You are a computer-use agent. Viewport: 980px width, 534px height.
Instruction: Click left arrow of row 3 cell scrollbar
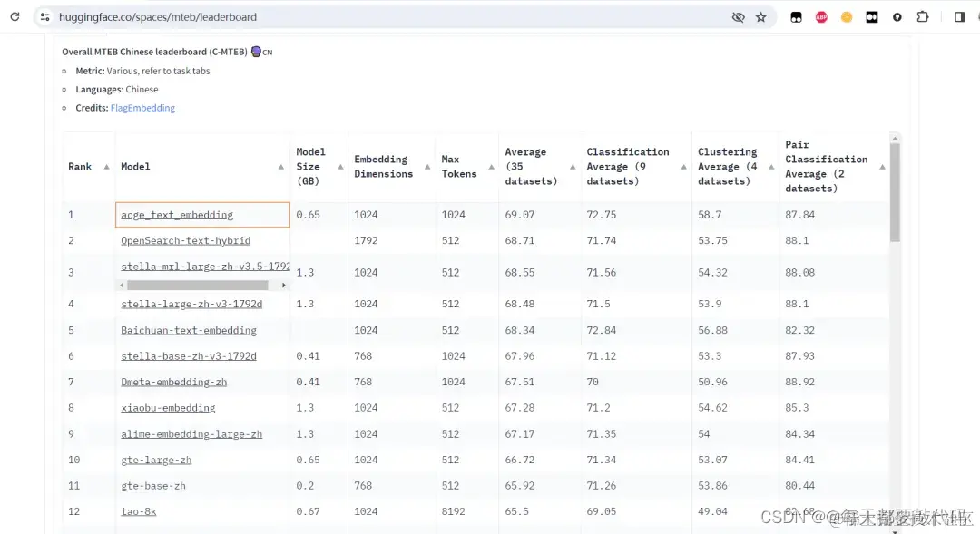pyautogui.click(x=122, y=286)
